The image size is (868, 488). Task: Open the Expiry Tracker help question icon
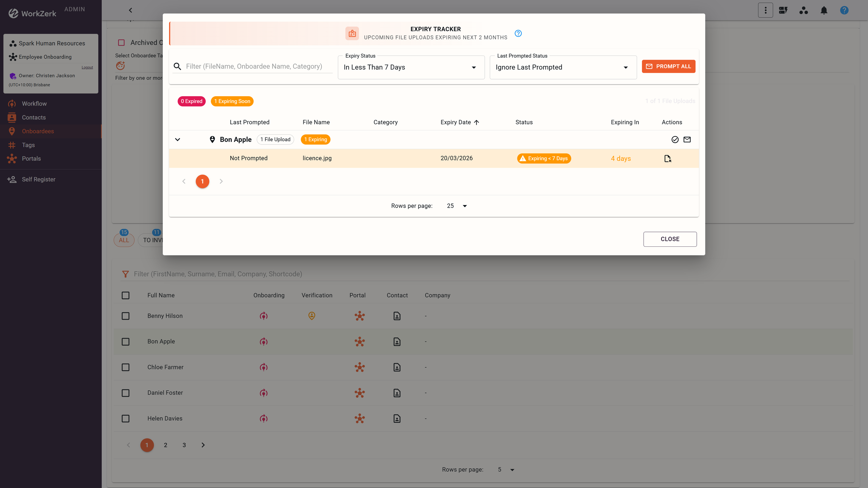[518, 33]
